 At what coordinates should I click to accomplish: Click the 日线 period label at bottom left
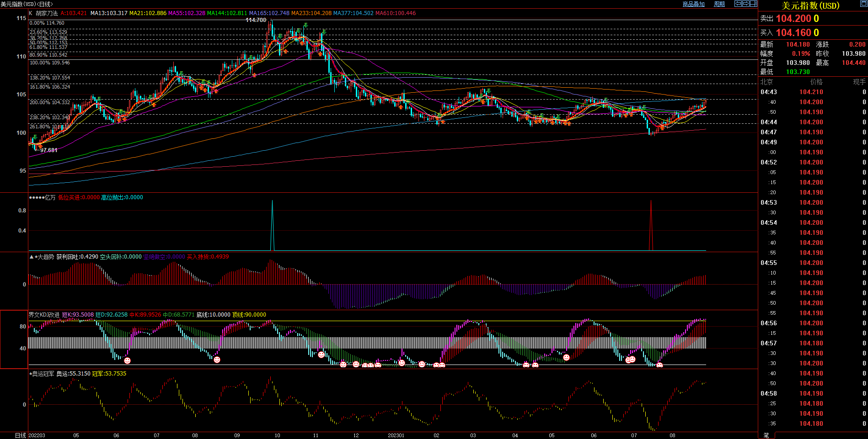click(x=20, y=435)
